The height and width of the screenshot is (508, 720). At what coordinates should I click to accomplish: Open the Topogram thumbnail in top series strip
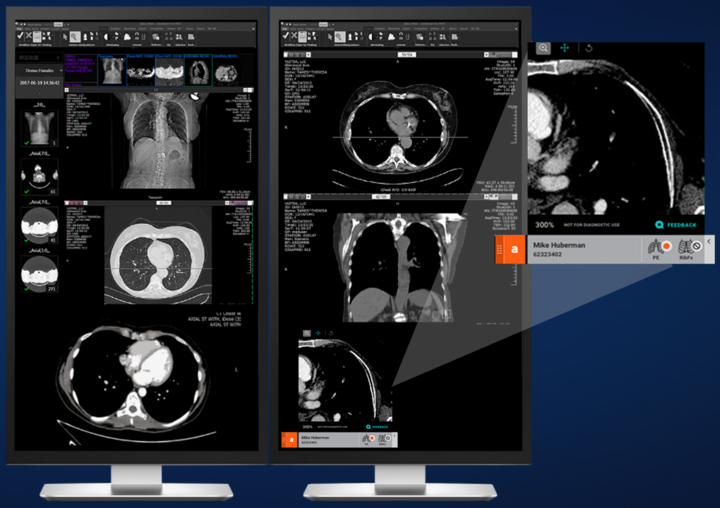[x=110, y=69]
